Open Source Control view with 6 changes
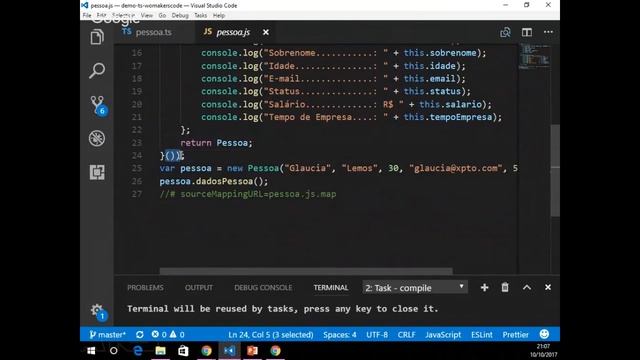640x360 pixels. (x=98, y=105)
